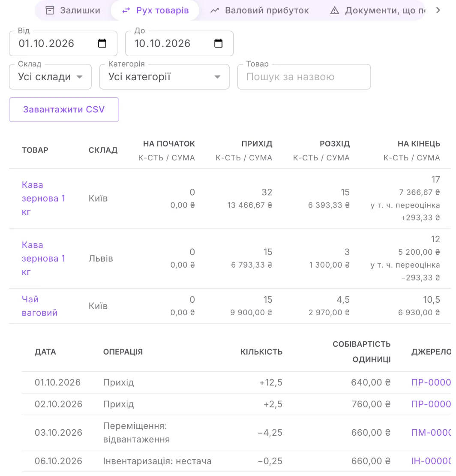
Task: Edit the До date field
Action: (x=179, y=43)
